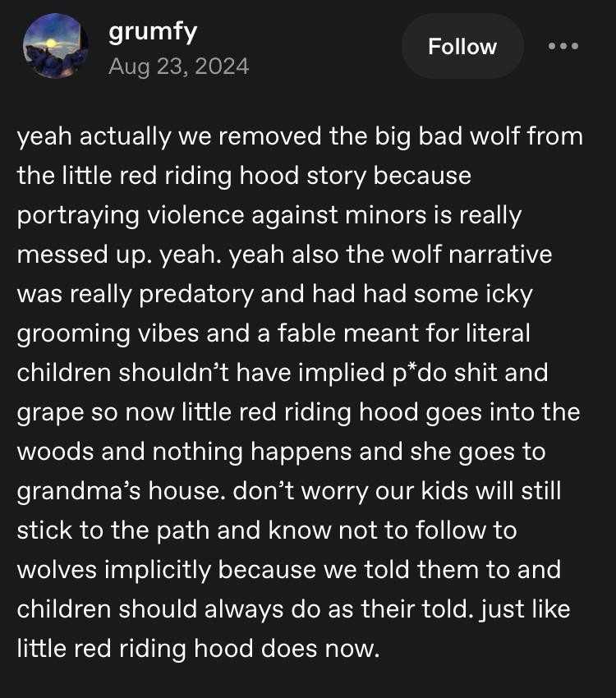Image resolution: width=616 pixels, height=698 pixels.
Task: Click the word "predatory" in the post
Action: click(181, 294)
